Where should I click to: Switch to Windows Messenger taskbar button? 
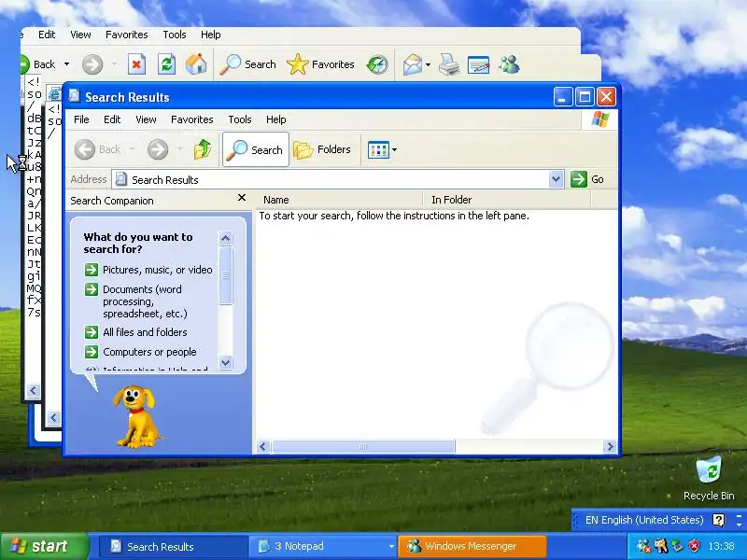(472, 546)
